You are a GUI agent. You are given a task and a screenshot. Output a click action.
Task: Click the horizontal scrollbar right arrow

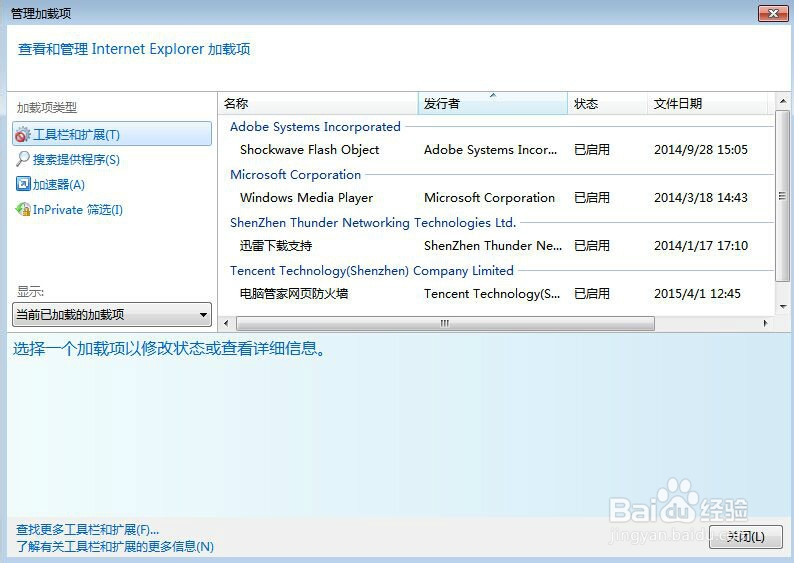[766, 323]
